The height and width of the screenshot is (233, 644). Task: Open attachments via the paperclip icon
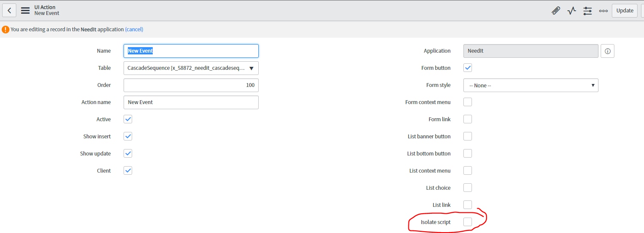click(556, 11)
